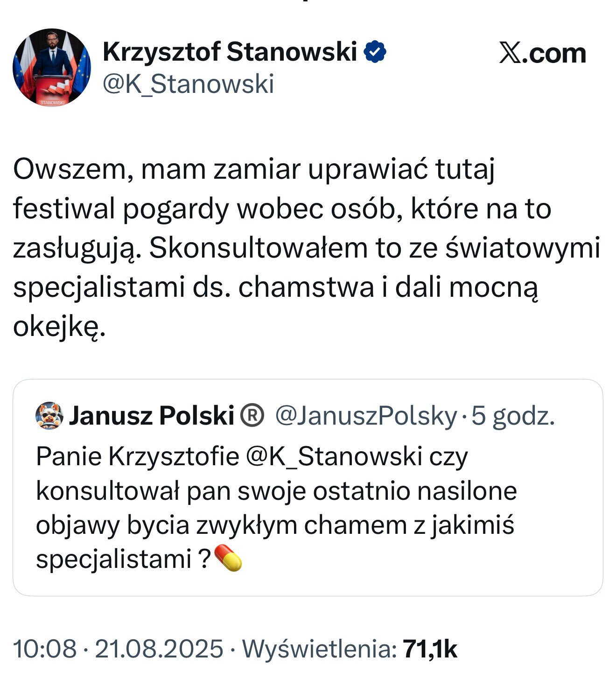616x678 pixels.
Task: Click the @K_Stanowski handle below the name
Action: (188, 84)
